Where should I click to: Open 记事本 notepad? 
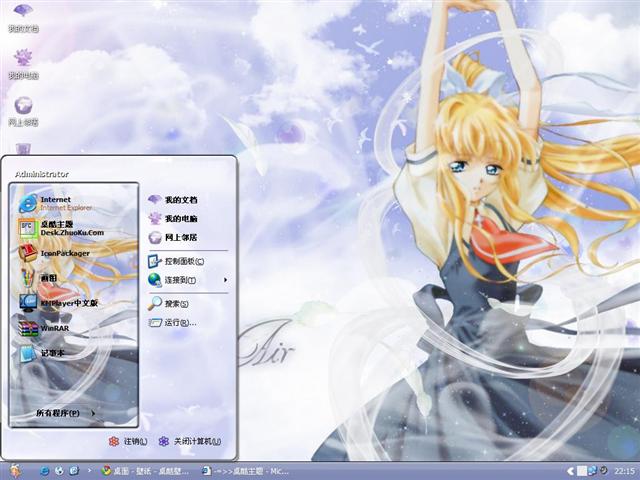[x=42, y=353]
